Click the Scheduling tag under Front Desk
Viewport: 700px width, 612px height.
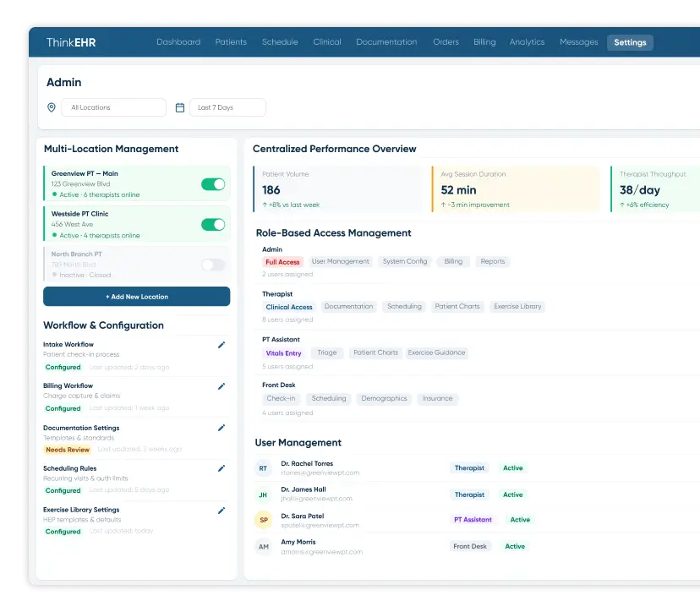329,399
